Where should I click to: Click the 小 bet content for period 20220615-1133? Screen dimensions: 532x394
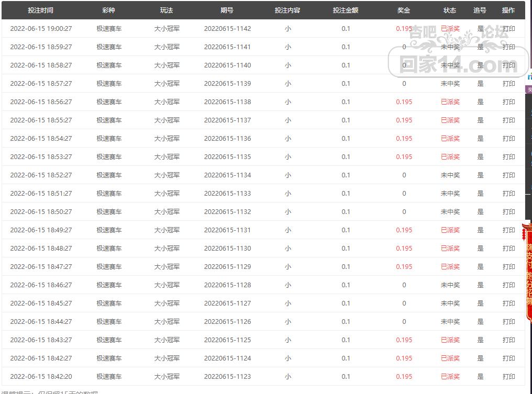pyautogui.click(x=287, y=193)
